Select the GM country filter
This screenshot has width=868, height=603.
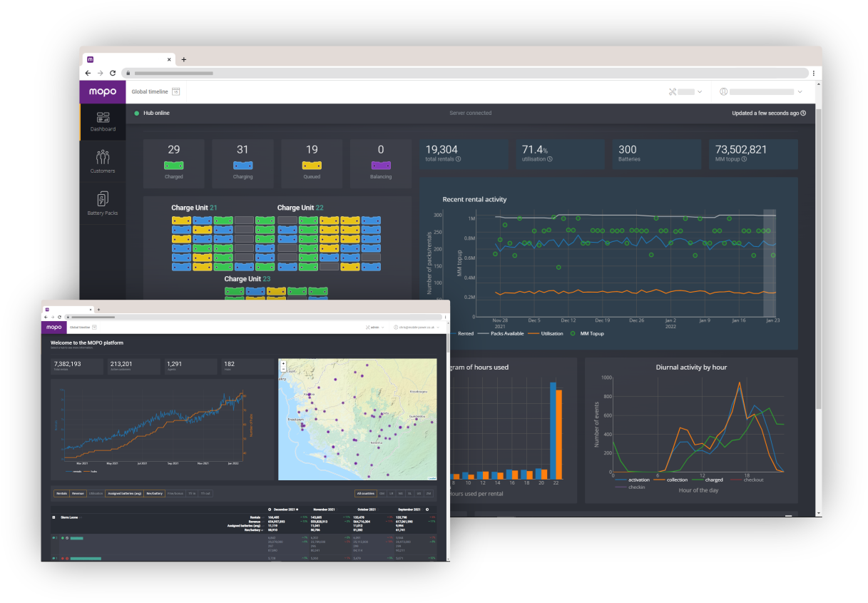point(382,493)
